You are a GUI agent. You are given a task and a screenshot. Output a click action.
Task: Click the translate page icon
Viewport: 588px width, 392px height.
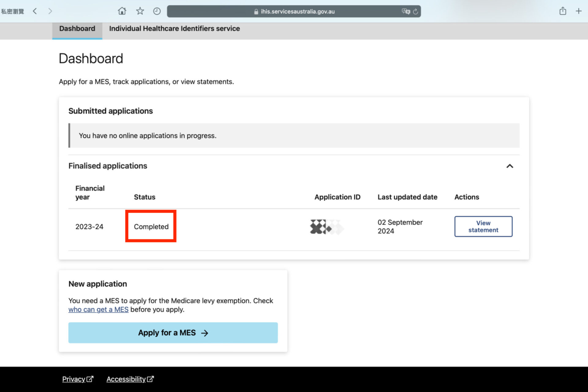(406, 11)
